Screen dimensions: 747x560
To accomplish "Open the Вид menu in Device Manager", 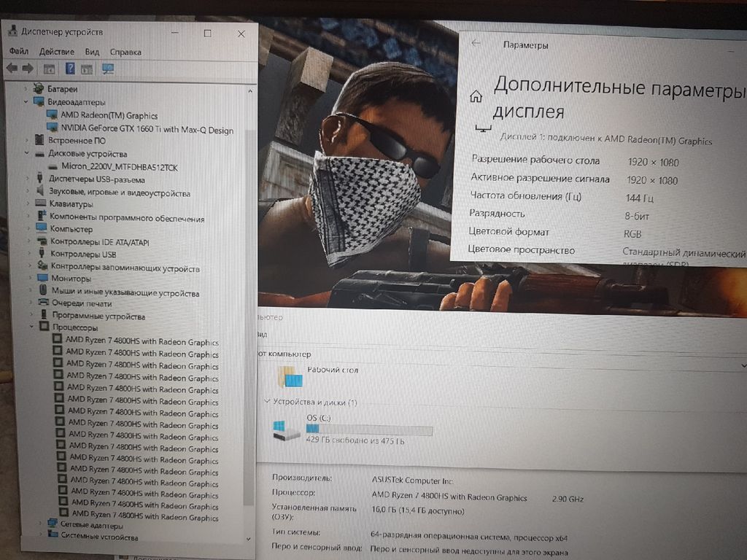I will tap(92, 52).
